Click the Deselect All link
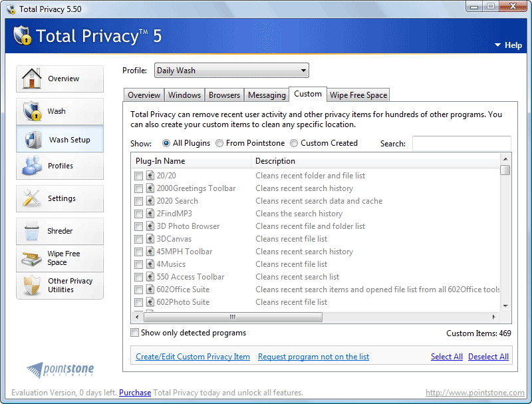This screenshot has width=532, height=404. click(x=488, y=357)
